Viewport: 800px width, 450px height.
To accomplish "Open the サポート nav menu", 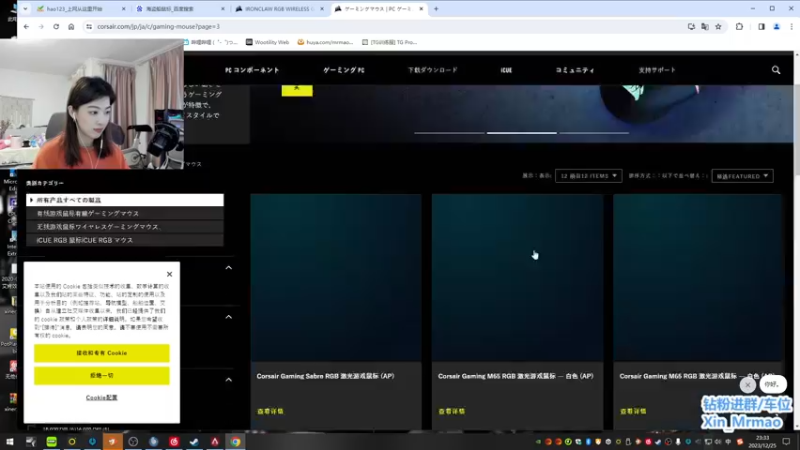I will click(657, 70).
